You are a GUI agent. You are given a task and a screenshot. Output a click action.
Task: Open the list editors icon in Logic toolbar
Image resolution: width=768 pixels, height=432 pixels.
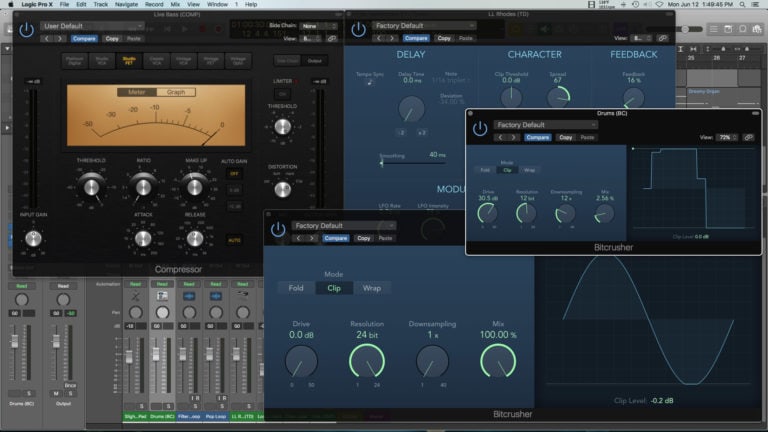[x=714, y=29]
